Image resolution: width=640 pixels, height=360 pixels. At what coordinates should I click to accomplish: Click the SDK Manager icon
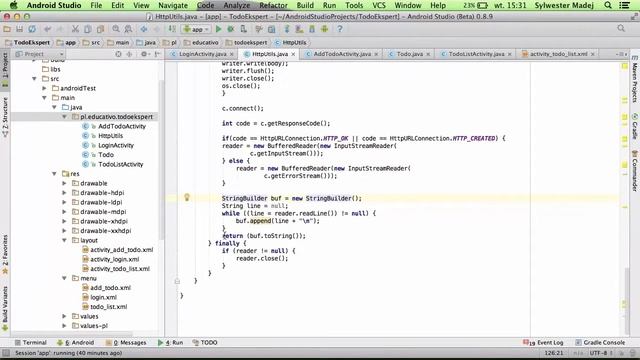(312, 29)
